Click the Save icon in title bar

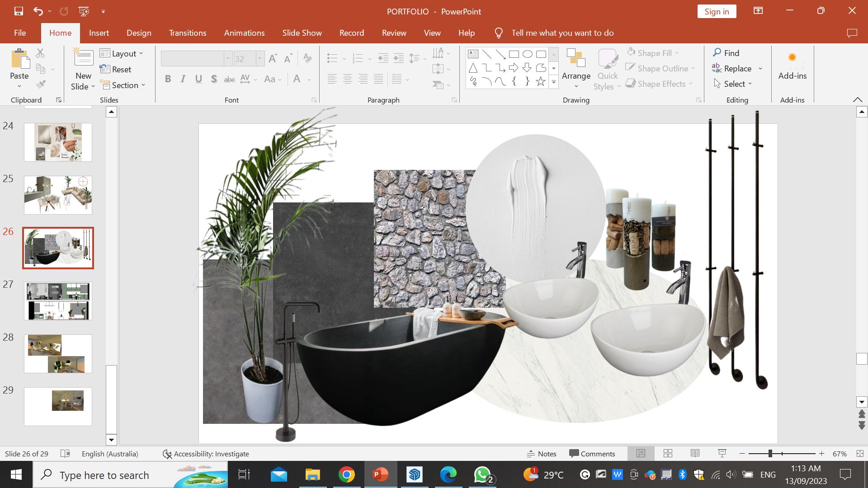(x=19, y=11)
